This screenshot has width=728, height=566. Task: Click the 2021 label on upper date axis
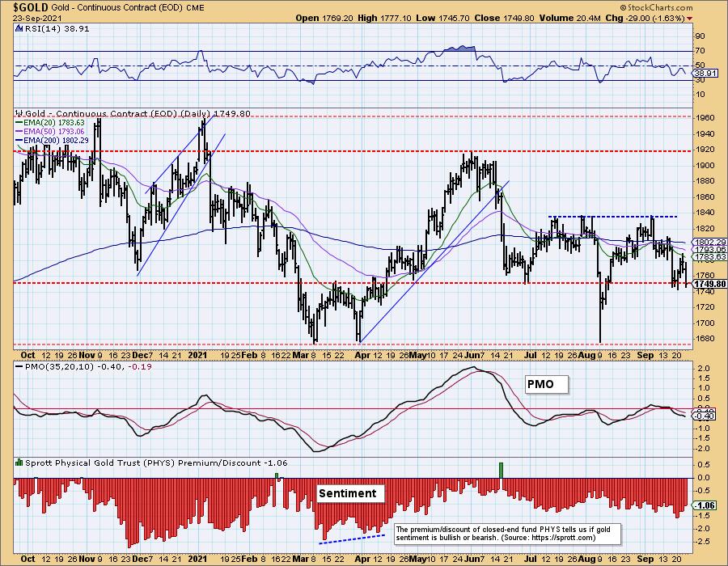[197, 355]
